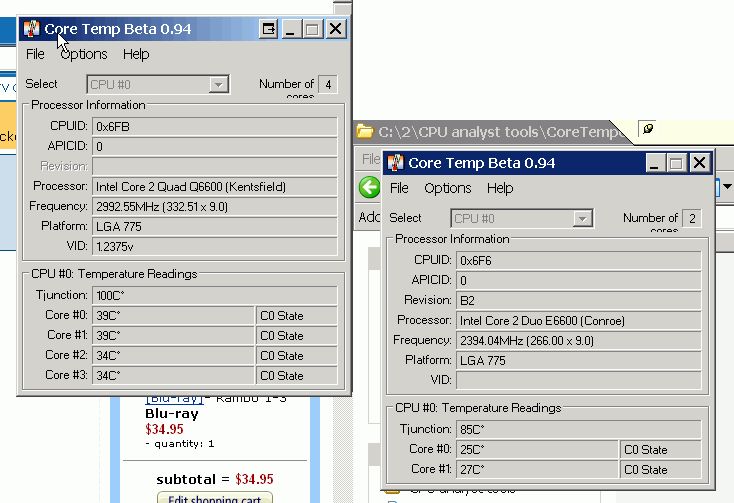This screenshot has height=503, width=734.
Task: Close the Q6600 Core Temp window
Action: click(x=336, y=29)
